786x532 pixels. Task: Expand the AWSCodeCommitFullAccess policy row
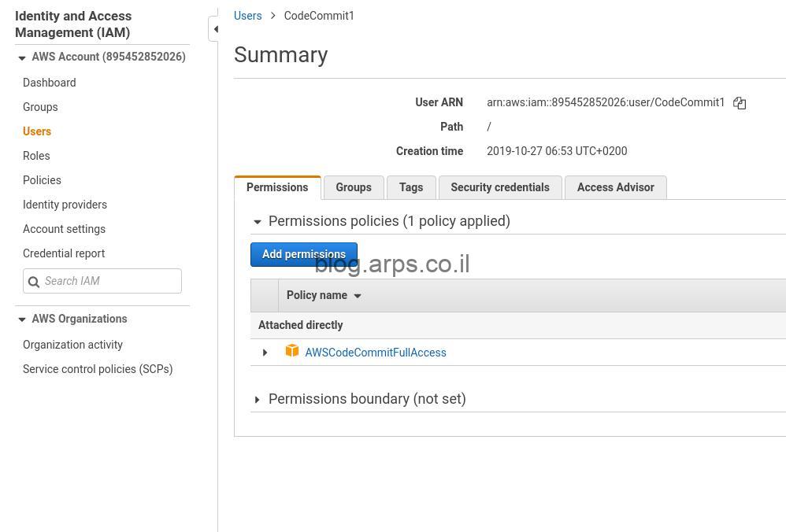point(265,353)
